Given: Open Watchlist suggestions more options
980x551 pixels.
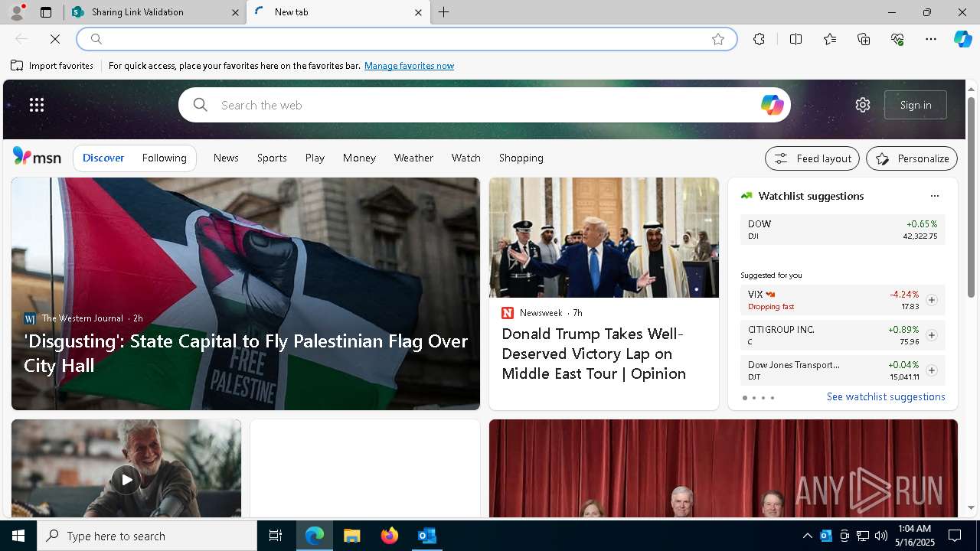Looking at the screenshot, I should [x=934, y=196].
